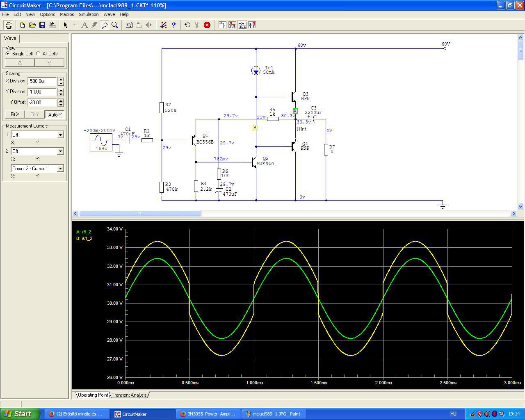The image size is (525, 420).
Task: Click the Windows Start button
Action: (x=20, y=414)
